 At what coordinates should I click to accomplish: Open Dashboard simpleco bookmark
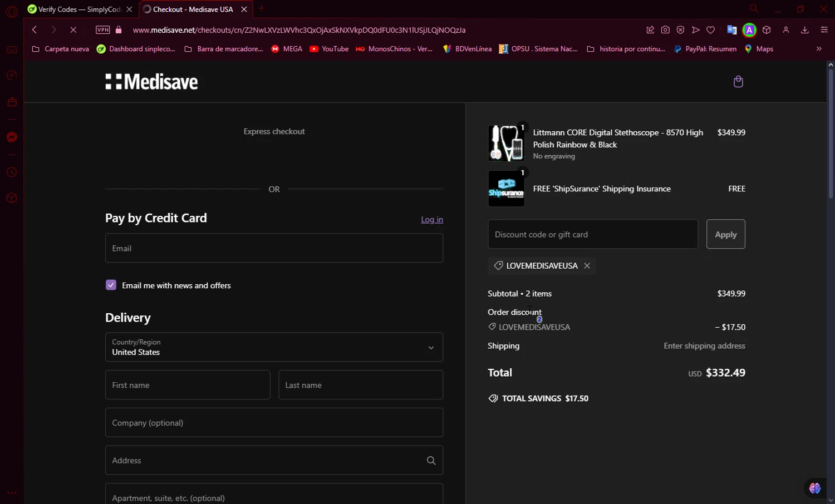click(136, 49)
